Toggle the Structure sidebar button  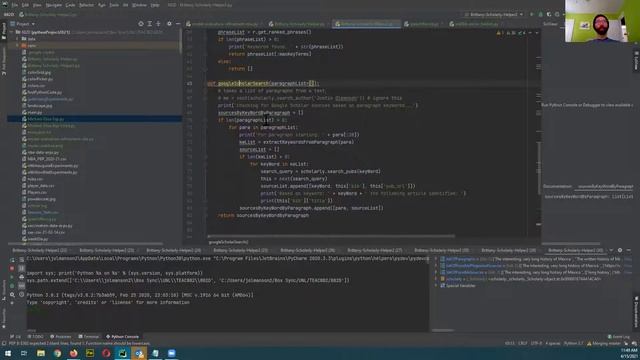[4, 289]
